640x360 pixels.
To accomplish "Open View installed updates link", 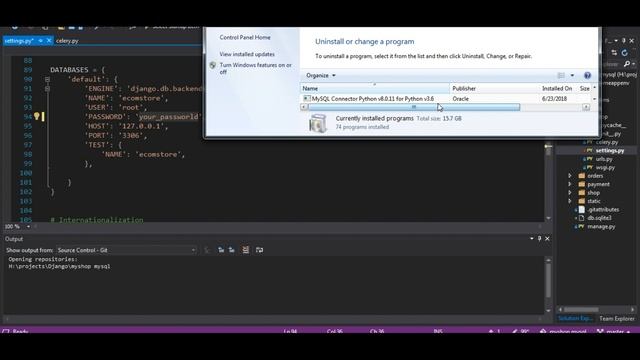I will pos(247,54).
